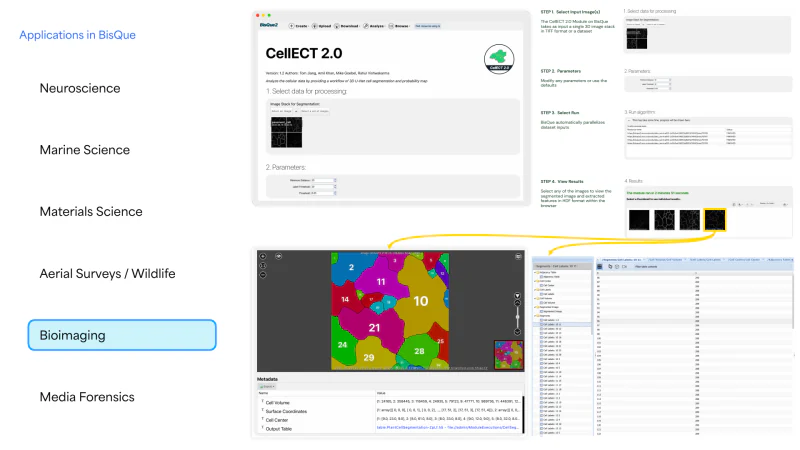The width and height of the screenshot is (800, 450).
Task: Click the zoom-in plus icon in viewer
Action: (x=263, y=257)
